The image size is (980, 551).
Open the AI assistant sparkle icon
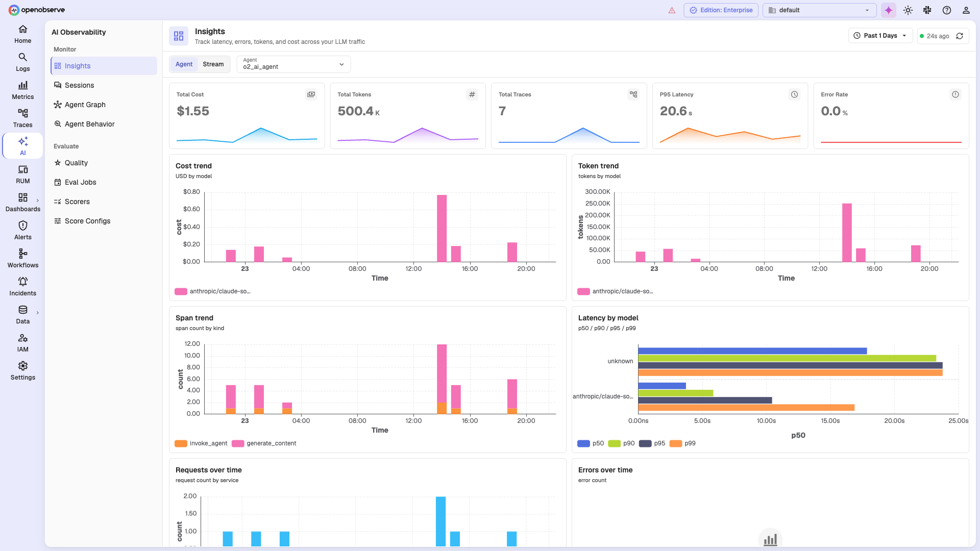889,10
